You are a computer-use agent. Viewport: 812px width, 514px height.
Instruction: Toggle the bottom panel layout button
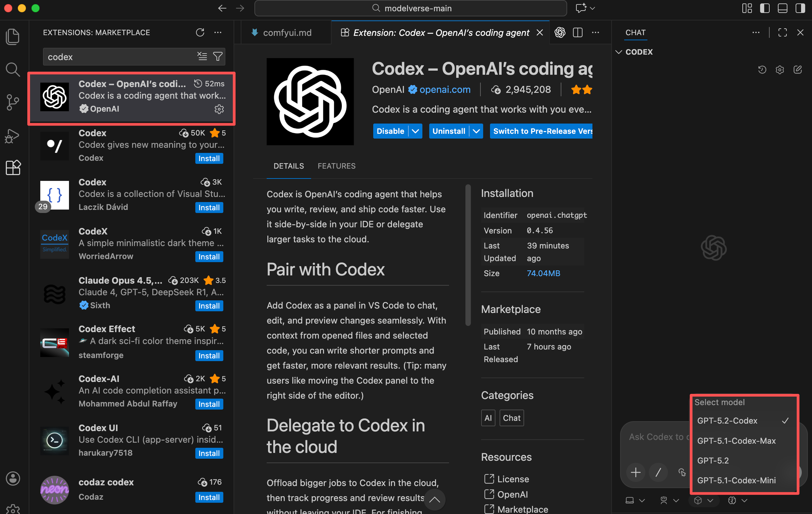[x=783, y=8]
